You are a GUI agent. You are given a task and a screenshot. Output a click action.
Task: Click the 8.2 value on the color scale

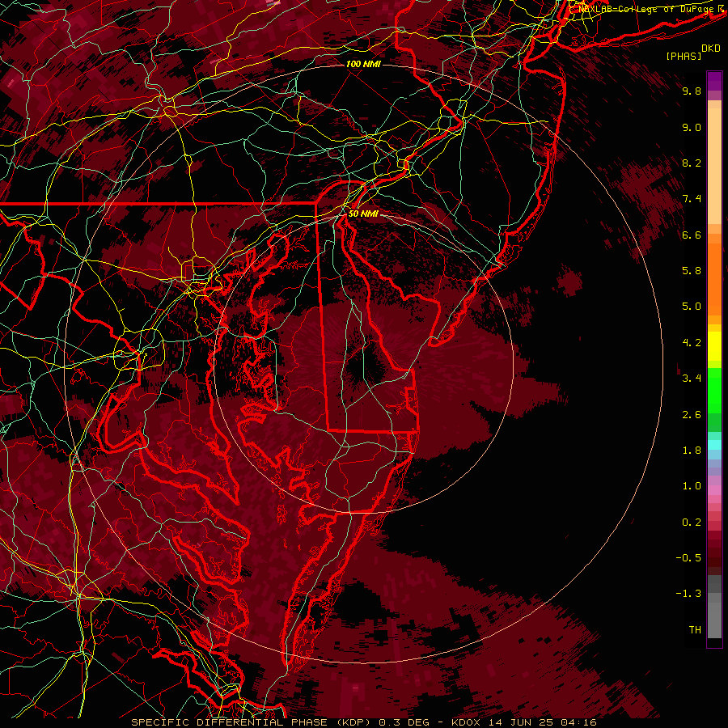692,163
